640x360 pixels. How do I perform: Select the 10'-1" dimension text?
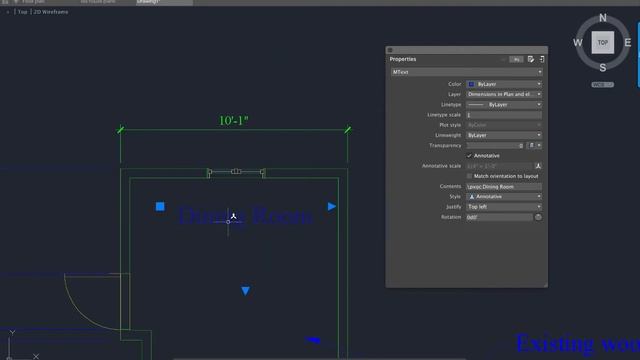tap(233, 121)
